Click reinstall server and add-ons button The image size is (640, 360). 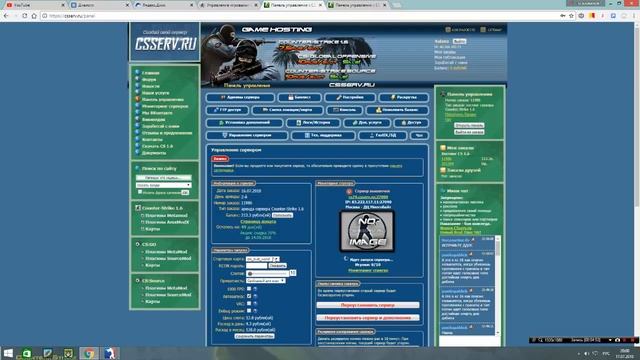pos(368,318)
